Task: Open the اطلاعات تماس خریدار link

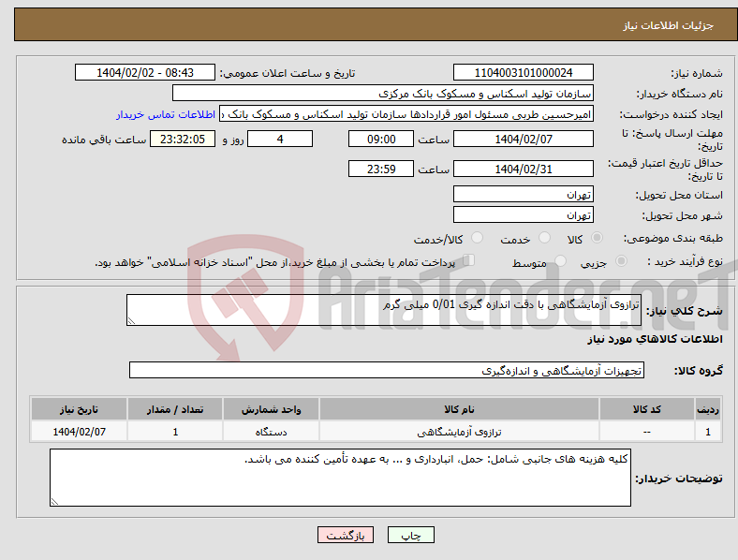Action: coord(166,114)
